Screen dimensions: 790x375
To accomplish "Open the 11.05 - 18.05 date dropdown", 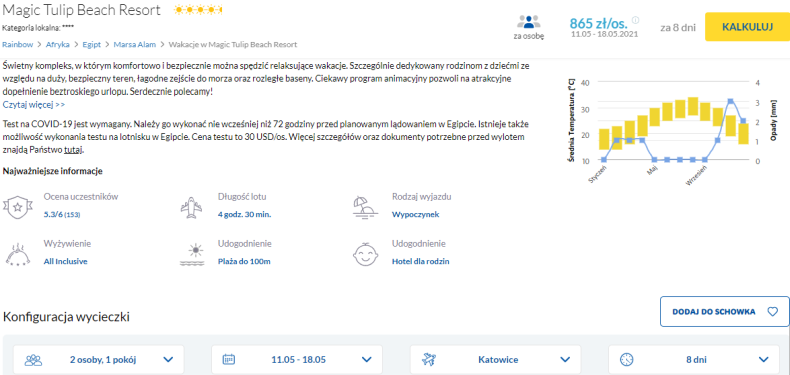I will click(297, 360).
